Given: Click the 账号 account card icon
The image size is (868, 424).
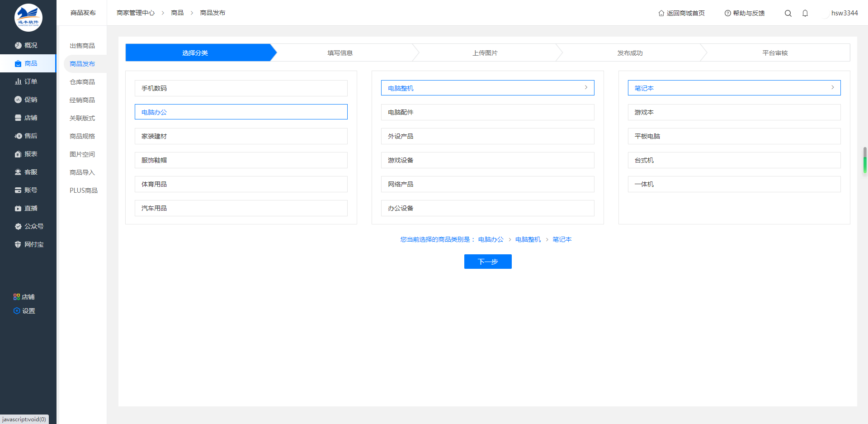Looking at the screenshot, I should [18, 190].
